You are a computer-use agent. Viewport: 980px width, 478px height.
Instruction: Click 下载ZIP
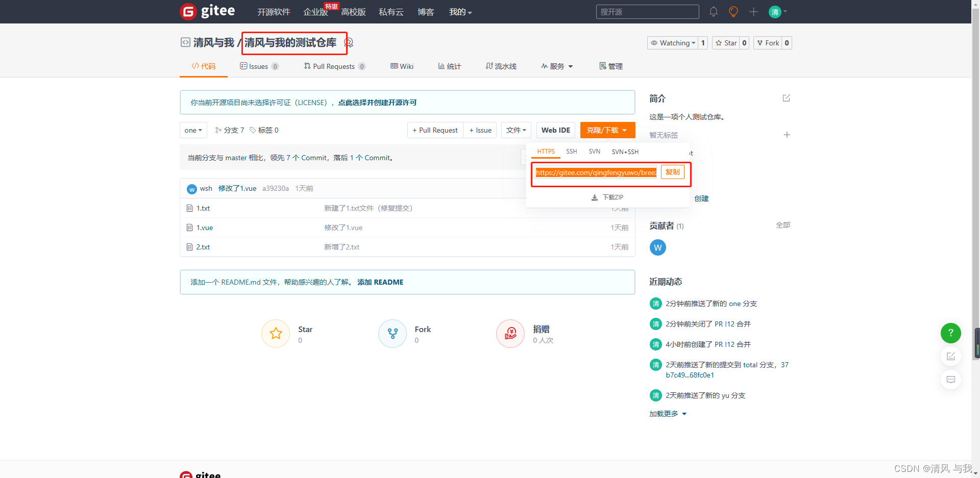click(x=607, y=197)
